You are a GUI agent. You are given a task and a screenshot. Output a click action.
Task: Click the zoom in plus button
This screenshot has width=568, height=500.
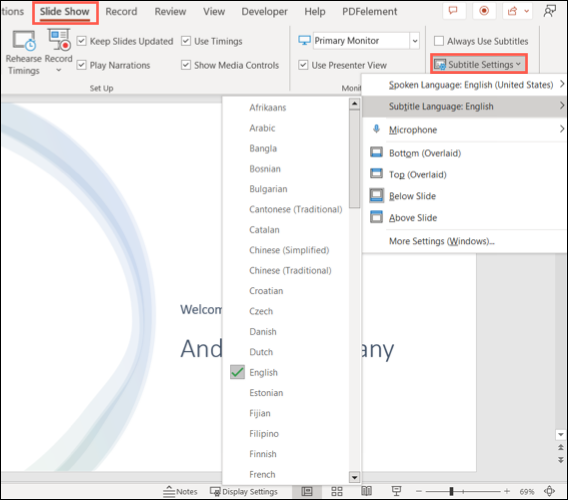click(x=507, y=491)
